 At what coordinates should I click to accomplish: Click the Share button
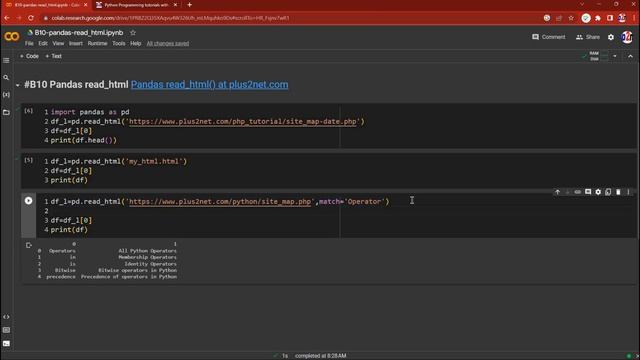588,37
